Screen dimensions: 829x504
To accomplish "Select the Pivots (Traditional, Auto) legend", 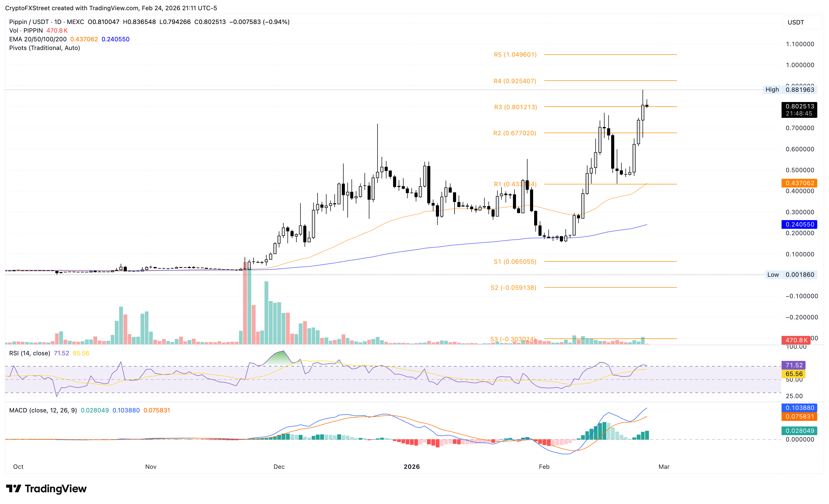I will tap(44, 48).
